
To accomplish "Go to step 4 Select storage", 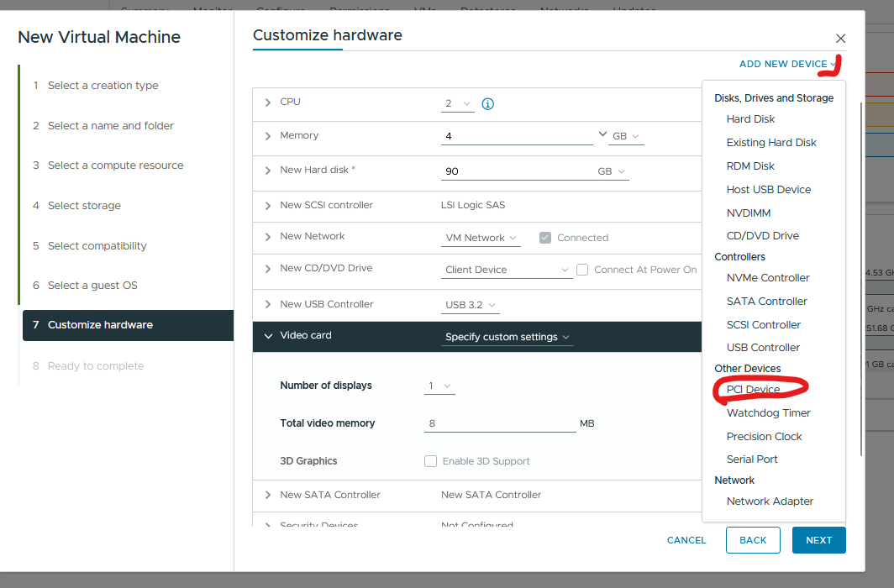I will pyautogui.click(x=84, y=206).
